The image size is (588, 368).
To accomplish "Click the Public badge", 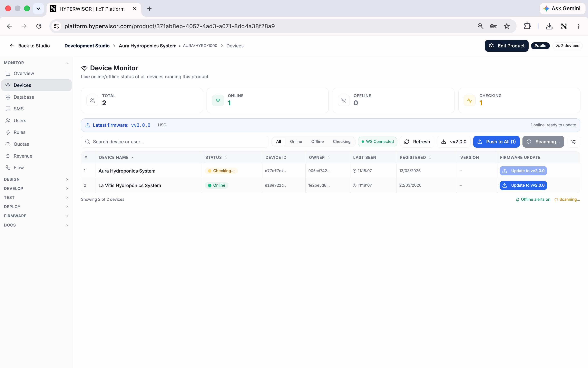I will click(540, 46).
